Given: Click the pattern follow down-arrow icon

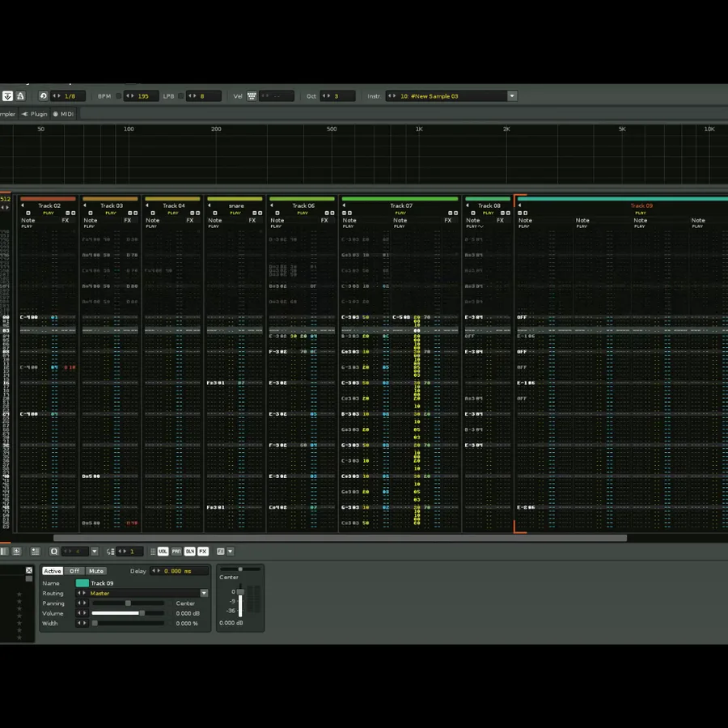Looking at the screenshot, I should 7,96.
